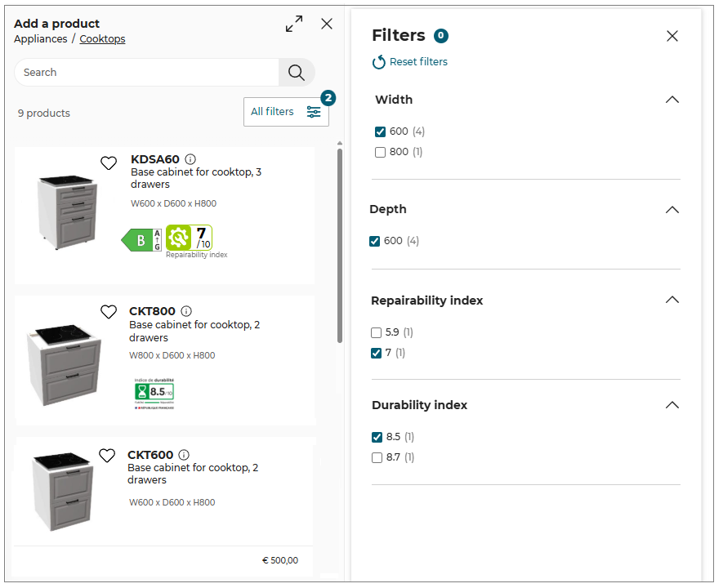Click the search magnifier icon
723x588 pixels.
[x=296, y=72]
